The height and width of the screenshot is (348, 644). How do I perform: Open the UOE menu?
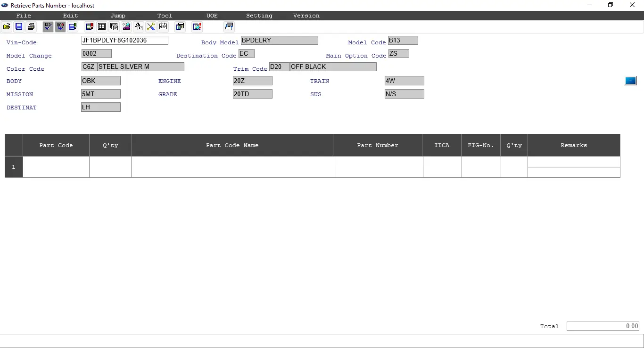pyautogui.click(x=212, y=16)
